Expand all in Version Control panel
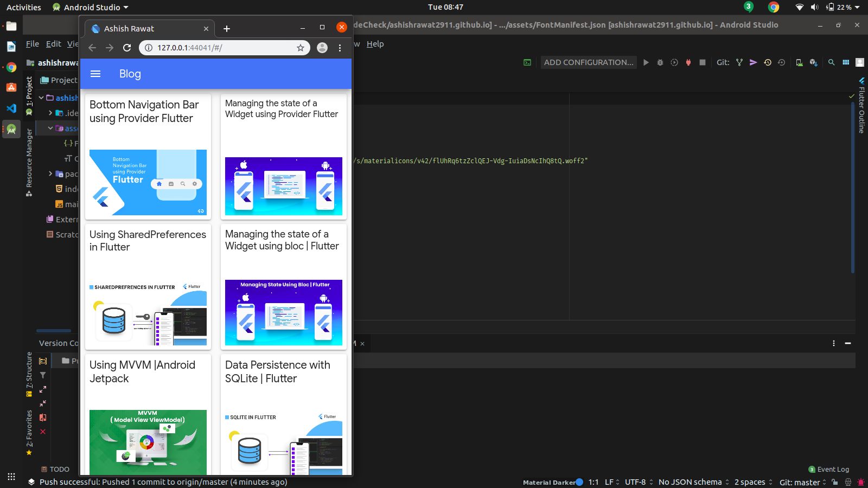Screen dimensions: 868x488 [43, 389]
